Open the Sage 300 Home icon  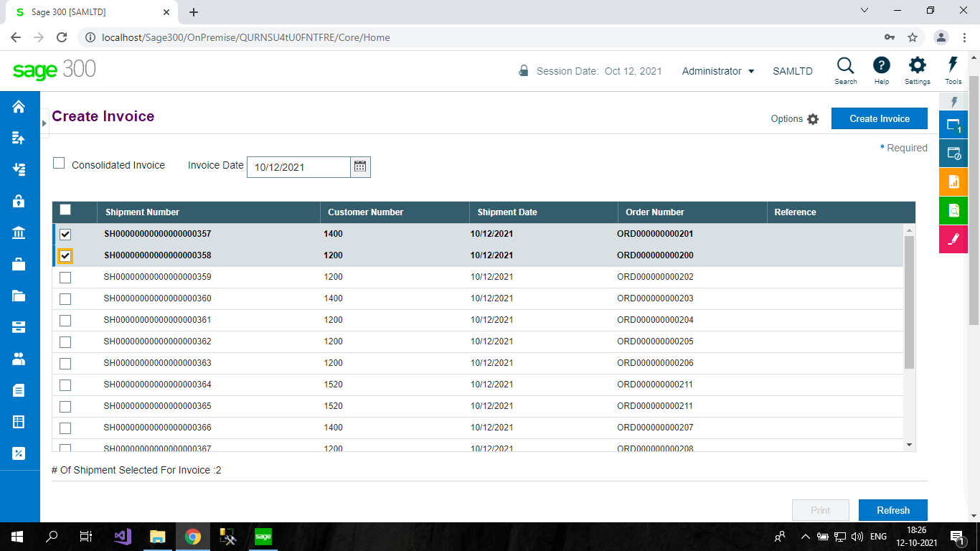click(x=18, y=105)
